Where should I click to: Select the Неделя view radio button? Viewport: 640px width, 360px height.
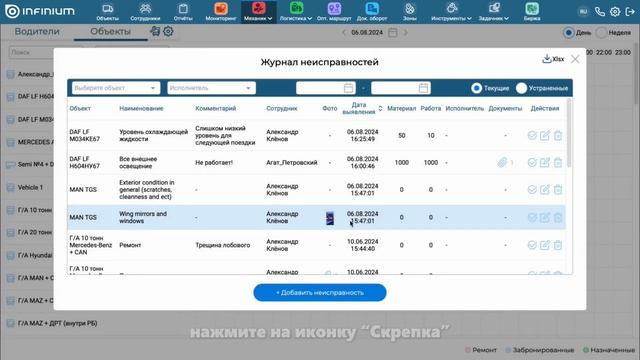(x=601, y=33)
